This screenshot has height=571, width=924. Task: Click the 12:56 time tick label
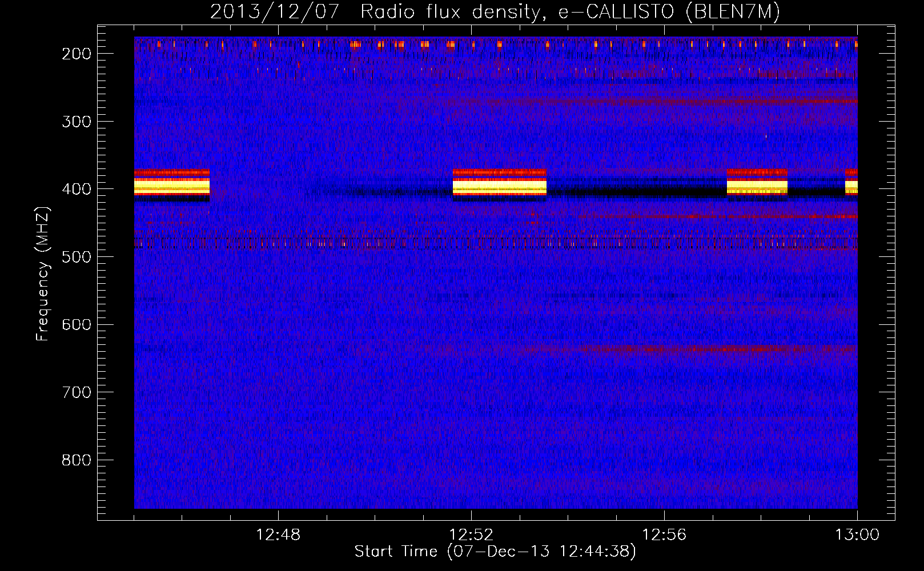pos(664,535)
